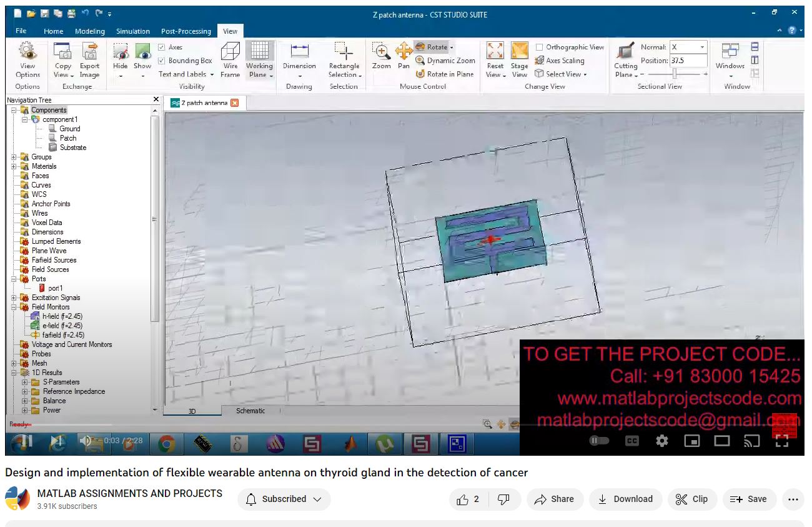Open the Cutting Plane tool
812x527 pixels.
(x=625, y=54)
